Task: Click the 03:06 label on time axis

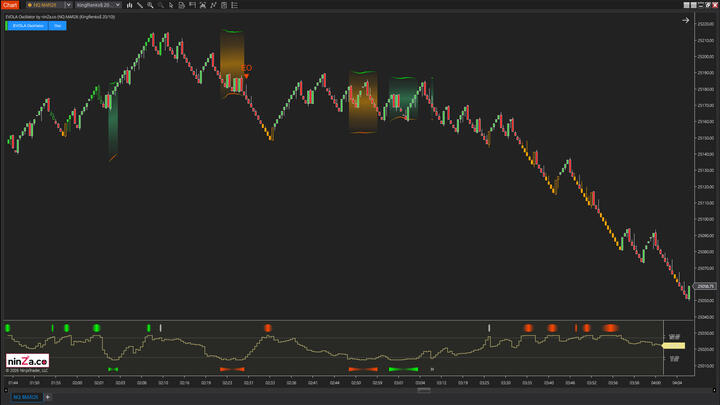Action: 421,382
